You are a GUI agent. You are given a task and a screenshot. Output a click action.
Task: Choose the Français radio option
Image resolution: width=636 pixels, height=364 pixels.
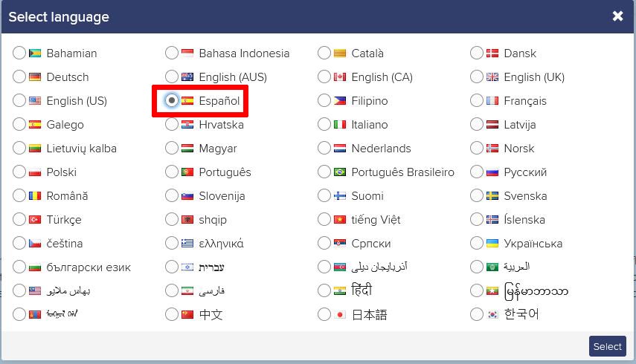tap(476, 100)
